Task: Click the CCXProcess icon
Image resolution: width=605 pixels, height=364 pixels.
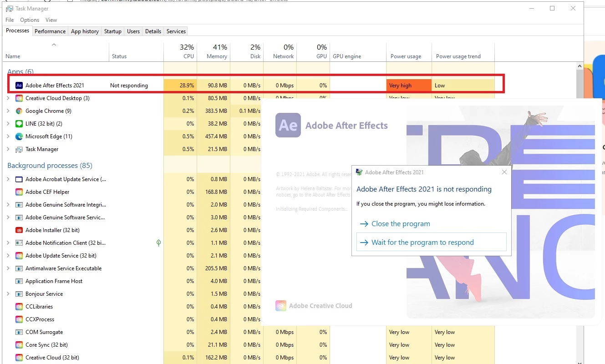Action: pos(19,319)
